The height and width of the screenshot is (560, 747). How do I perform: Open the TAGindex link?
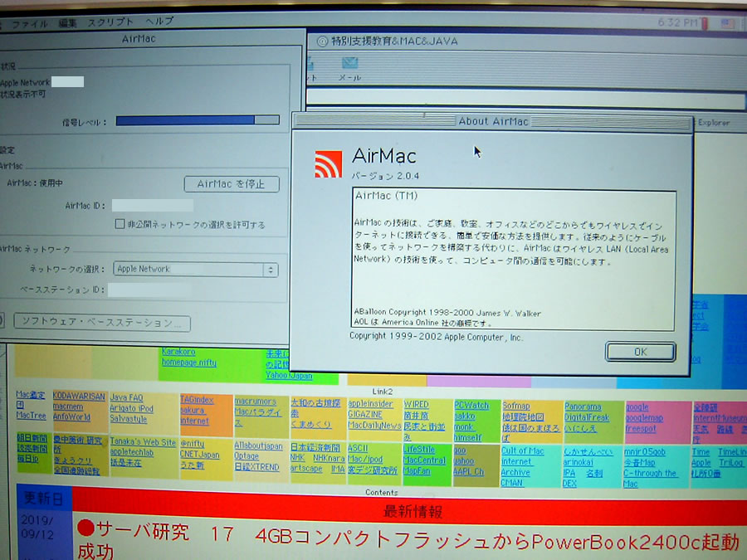[197, 400]
